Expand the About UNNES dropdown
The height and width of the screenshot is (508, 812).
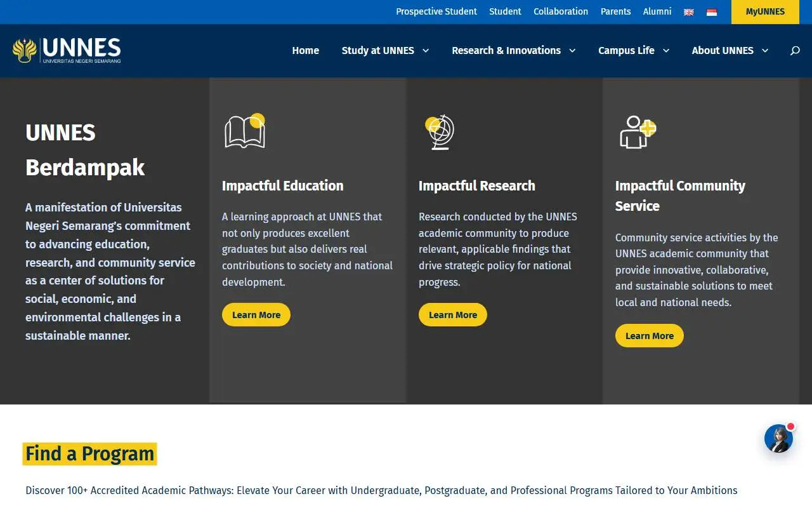[730, 51]
